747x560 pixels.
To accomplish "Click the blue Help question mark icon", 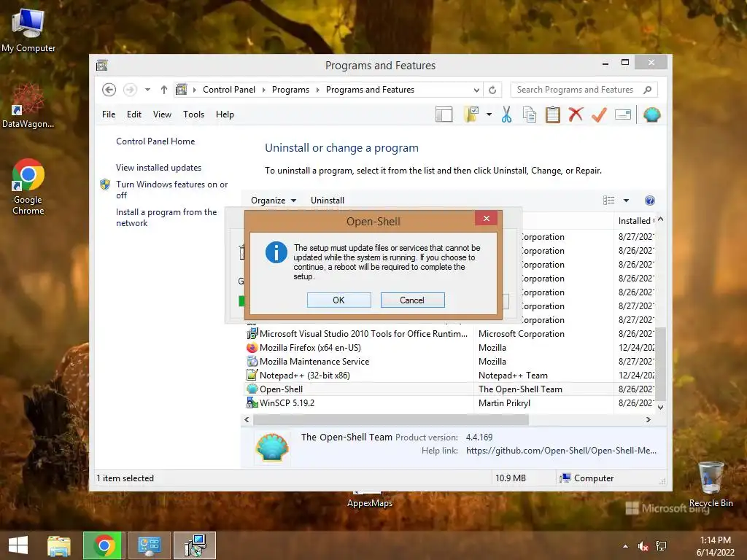I will click(x=650, y=201).
